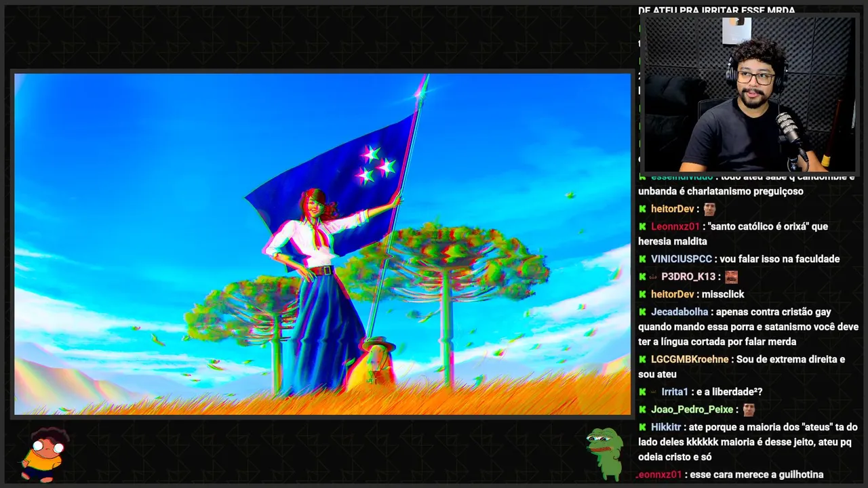Click message "Sou de extrema direita e sou ateu"

[x=742, y=367]
